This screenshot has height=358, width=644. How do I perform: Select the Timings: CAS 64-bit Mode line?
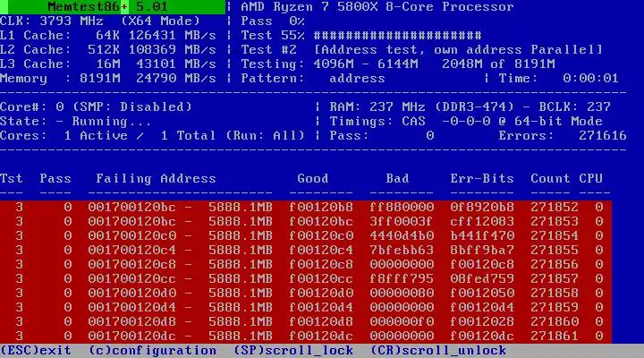(466, 121)
